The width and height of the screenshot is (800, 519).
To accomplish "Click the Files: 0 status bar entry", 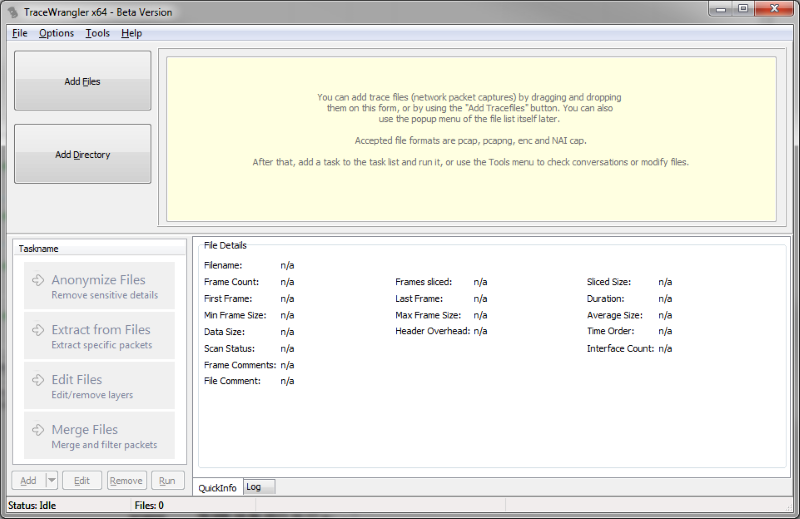I will (x=149, y=505).
